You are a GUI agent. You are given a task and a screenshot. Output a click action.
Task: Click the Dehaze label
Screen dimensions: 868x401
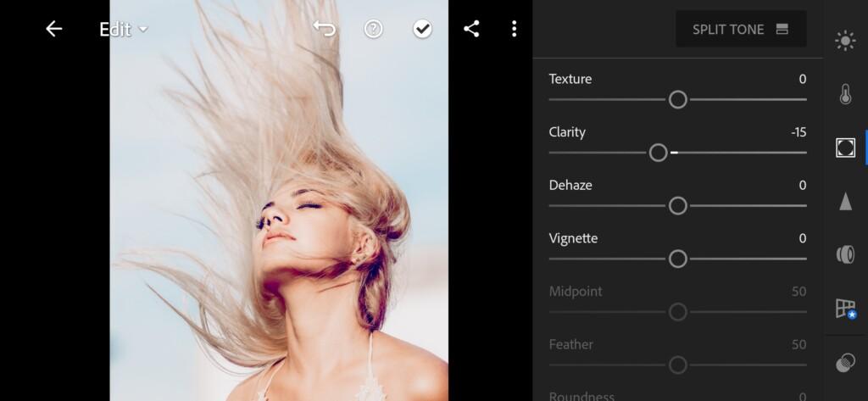click(570, 185)
